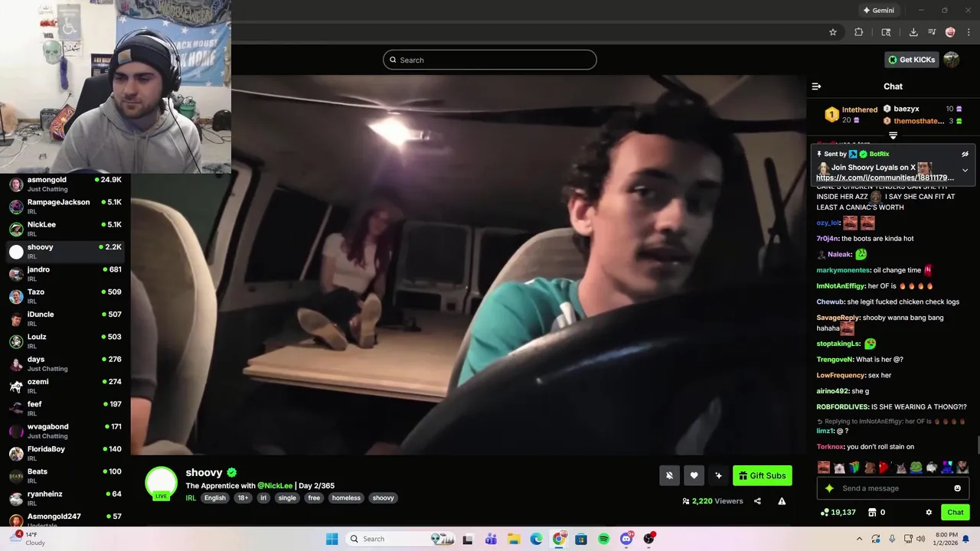980x551 pixels.
Task: Select the free tag
Action: [x=314, y=498]
